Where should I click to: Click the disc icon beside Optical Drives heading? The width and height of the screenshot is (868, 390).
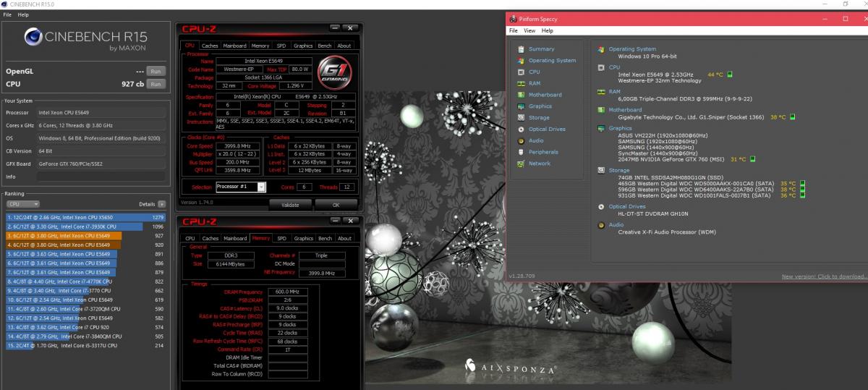(x=601, y=207)
